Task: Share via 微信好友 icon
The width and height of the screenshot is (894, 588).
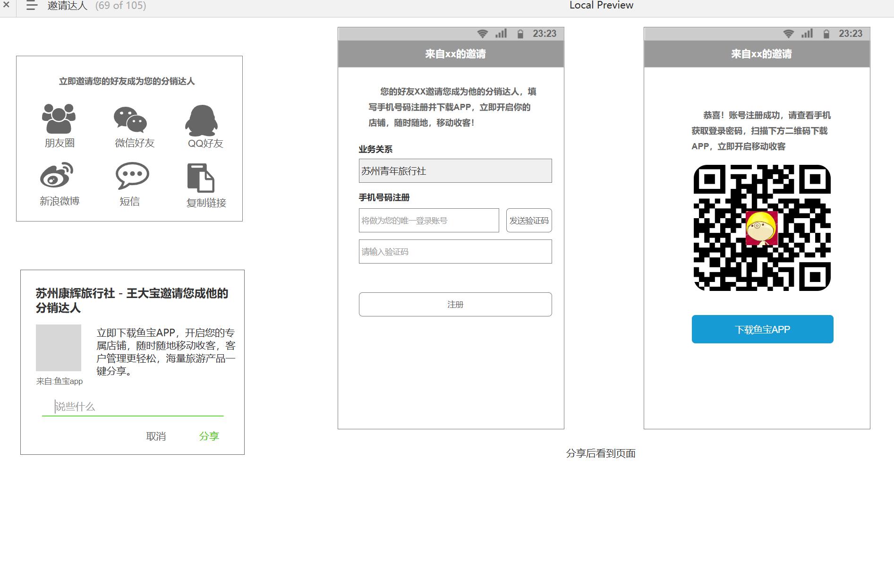Action: click(x=130, y=119)
